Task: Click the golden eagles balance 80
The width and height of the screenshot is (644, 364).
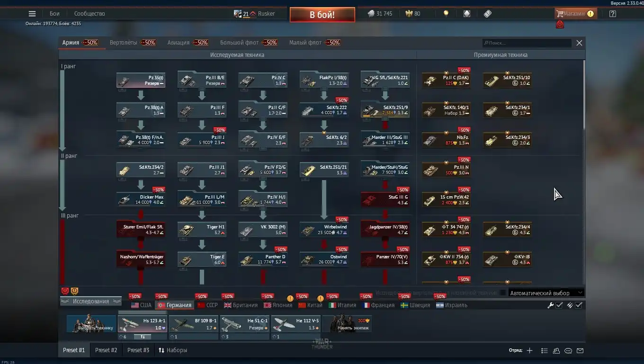Action: [x=412, y=14]
